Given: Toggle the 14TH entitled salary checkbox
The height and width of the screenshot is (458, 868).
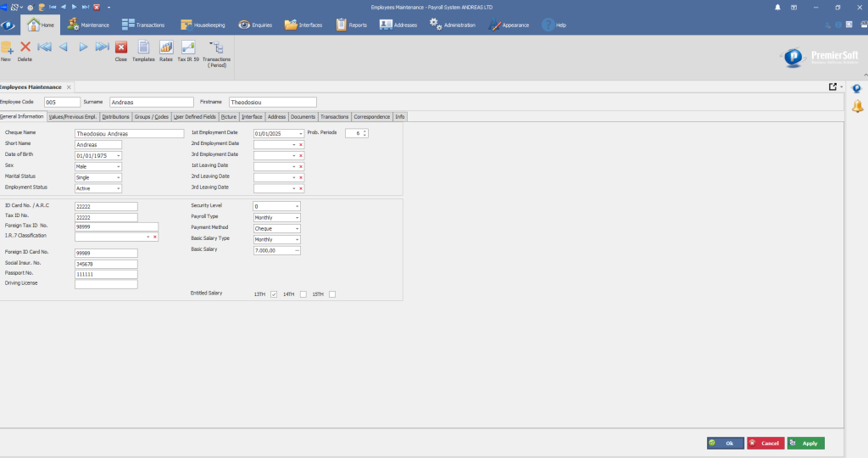Looking at the screenshot, I should (303, 294).
